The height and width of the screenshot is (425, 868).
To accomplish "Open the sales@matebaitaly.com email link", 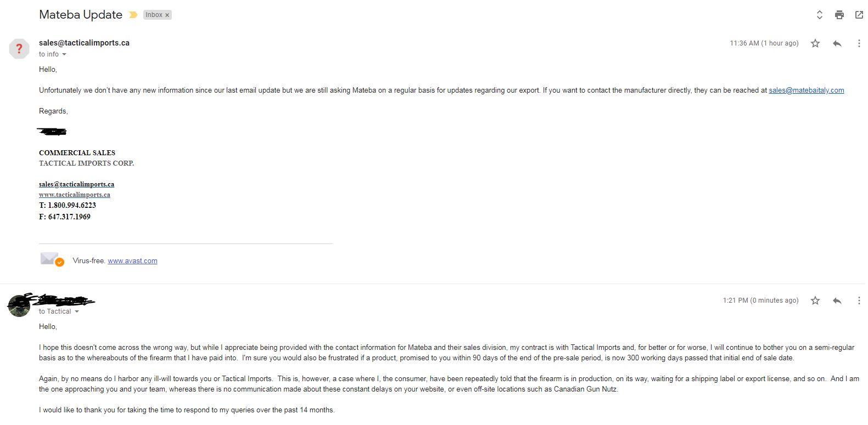I will 807,90.
